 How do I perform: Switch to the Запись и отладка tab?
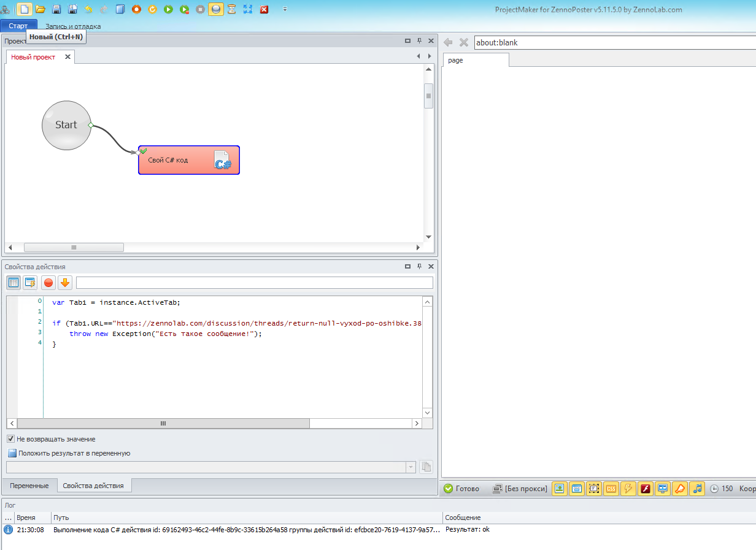(x=73, y=26)
